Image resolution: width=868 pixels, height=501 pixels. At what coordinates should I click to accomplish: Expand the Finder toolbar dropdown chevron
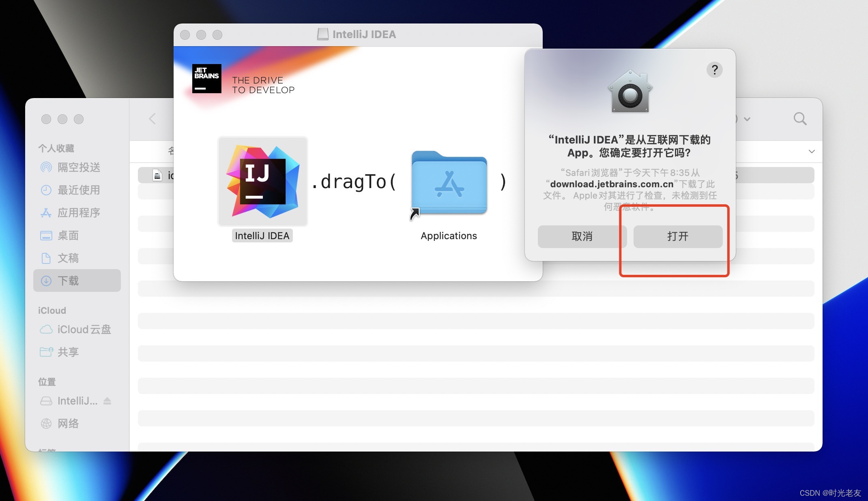[747, 119]
